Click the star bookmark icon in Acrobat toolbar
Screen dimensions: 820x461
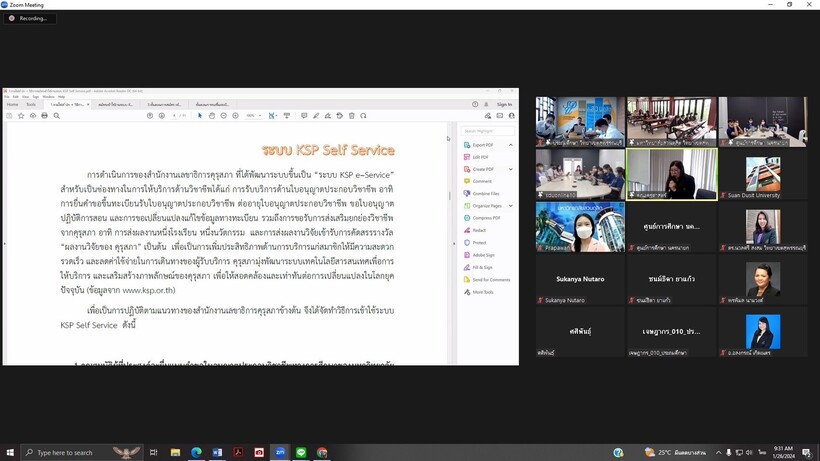pyautogui.click(x=21, y=116)
